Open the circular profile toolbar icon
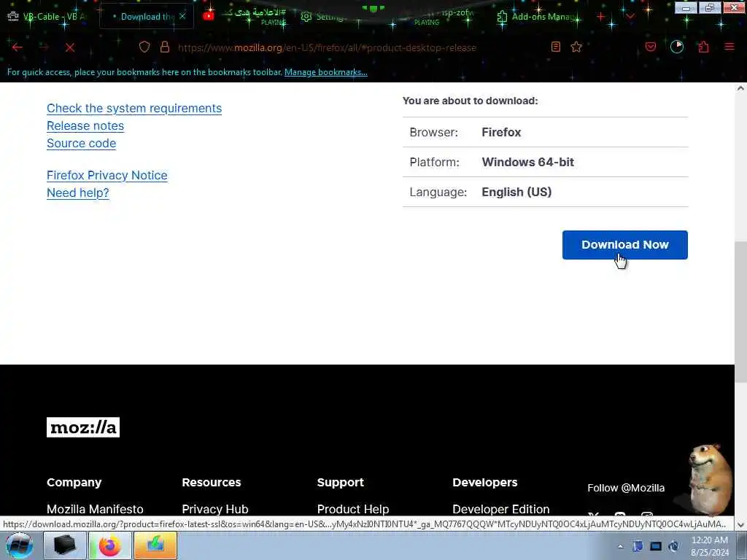The width and height of the screenshot is (747, 560). (677, 47)
